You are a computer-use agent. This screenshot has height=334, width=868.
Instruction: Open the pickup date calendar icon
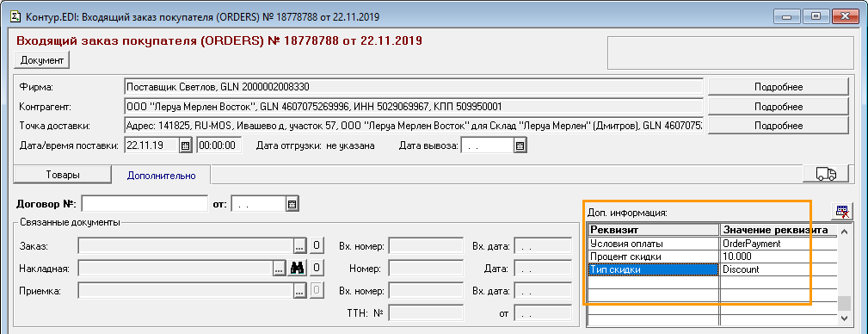(520, 146)
